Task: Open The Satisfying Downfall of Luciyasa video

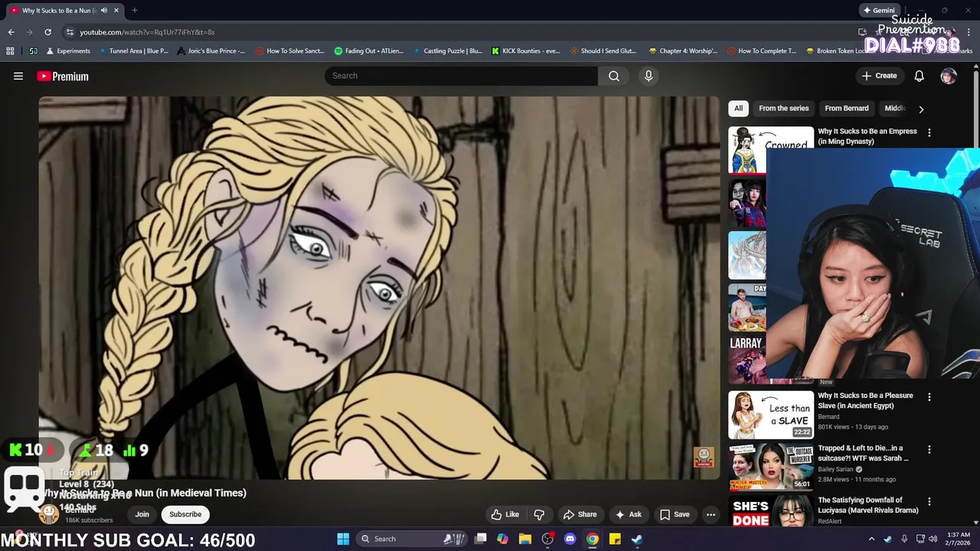Action: click(867, 505)
